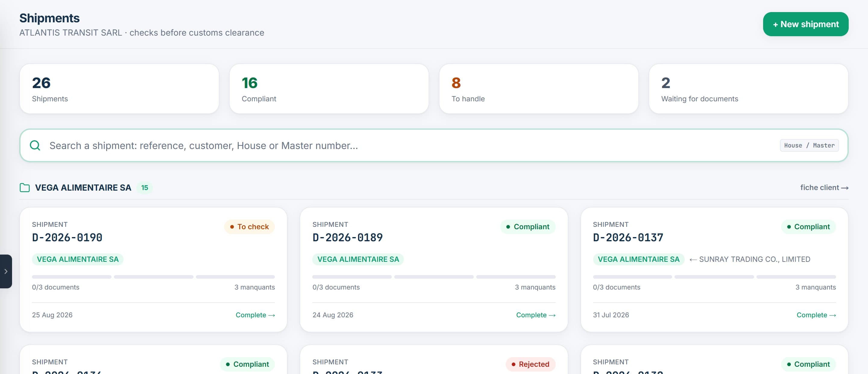Select the Waiting for documents stat card
Screen dimensions: 868x374
(x=748, y=89)
